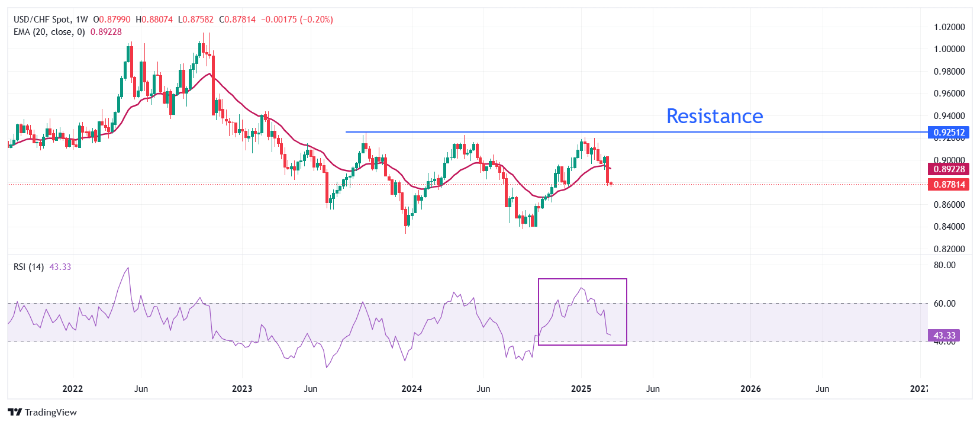Click the 2024 label on time axis
This screenshot has width=980, height=425.
412,389
